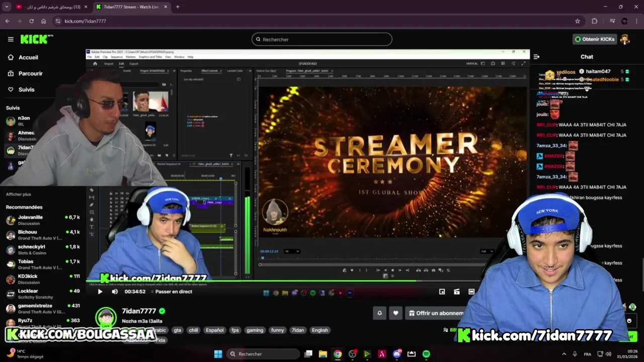Select the gta tag
Viewport: 644px width, 362px height.
(x=177, y=330)
